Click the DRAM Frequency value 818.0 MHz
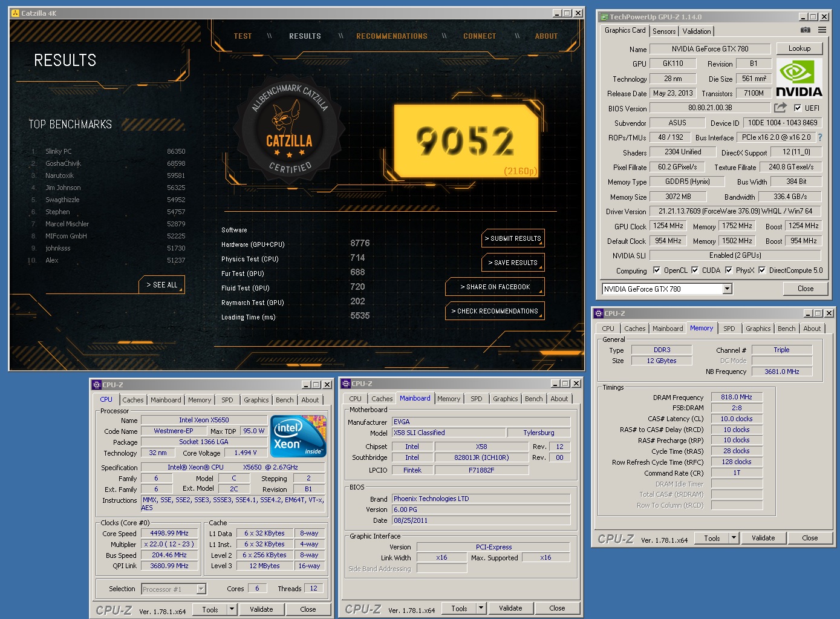 click(x=736, y=397)
